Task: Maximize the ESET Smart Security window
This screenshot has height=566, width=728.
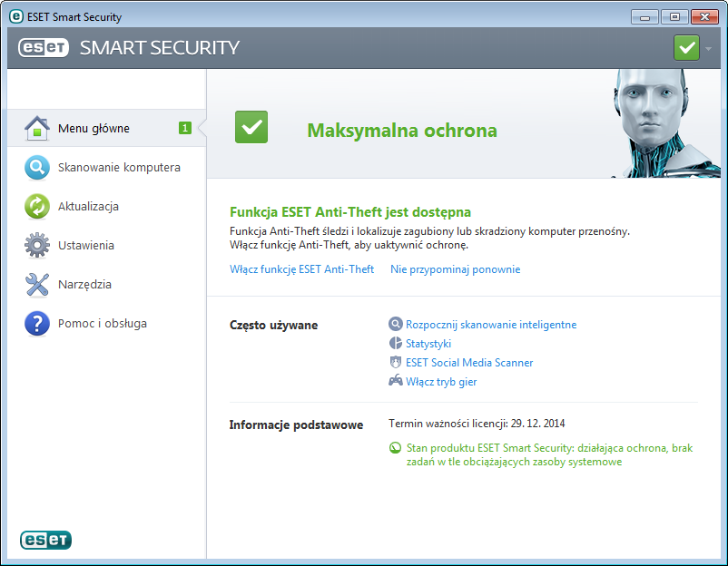Action: 674,17
